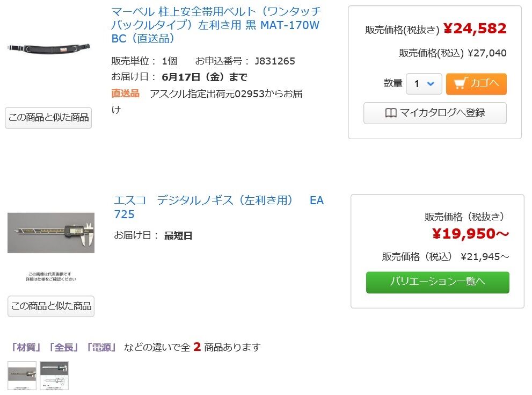
Task: Click the red ¥19,950〜 price
Action: point(470,234)
